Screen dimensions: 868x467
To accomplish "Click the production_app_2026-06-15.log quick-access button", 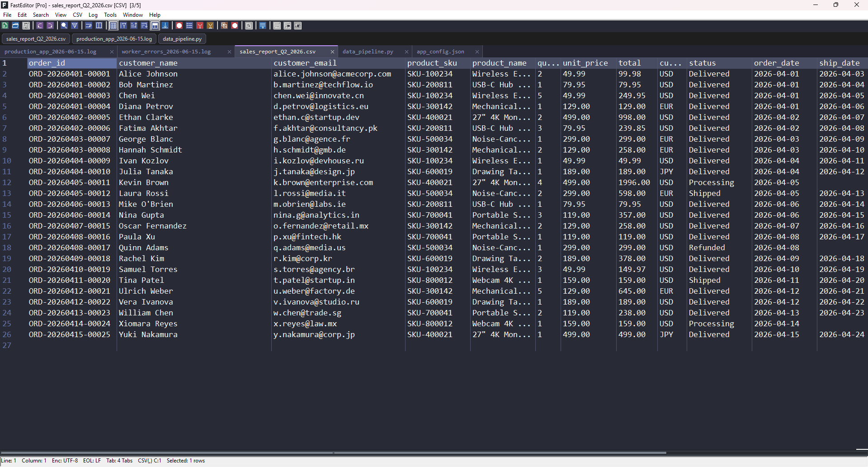I will [114, 39].
